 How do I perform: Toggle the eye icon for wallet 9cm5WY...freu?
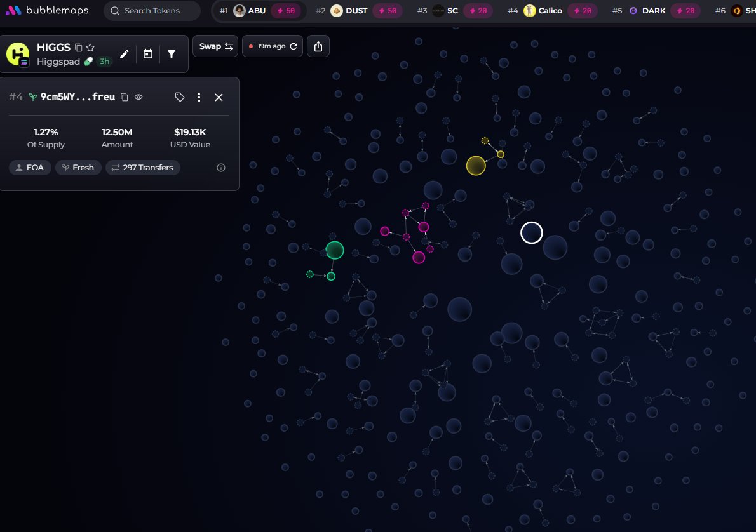pos(138,97)
